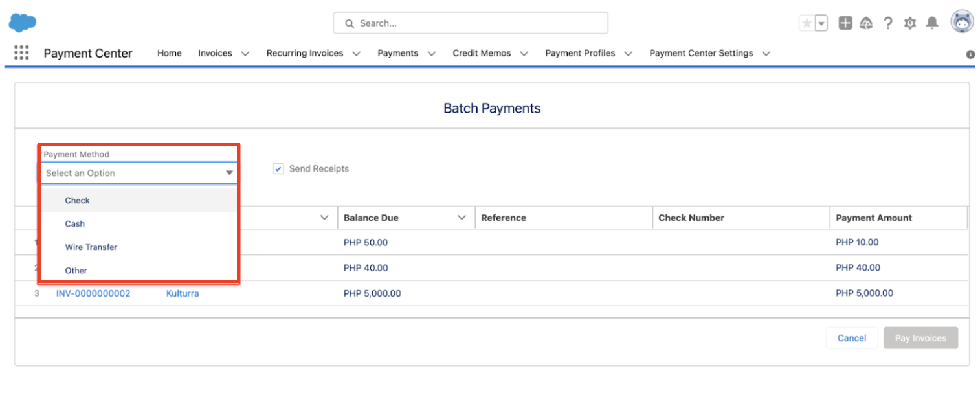Open the App Launcher grid icon
Screen dimensions: 980x395
coord(21,53)
